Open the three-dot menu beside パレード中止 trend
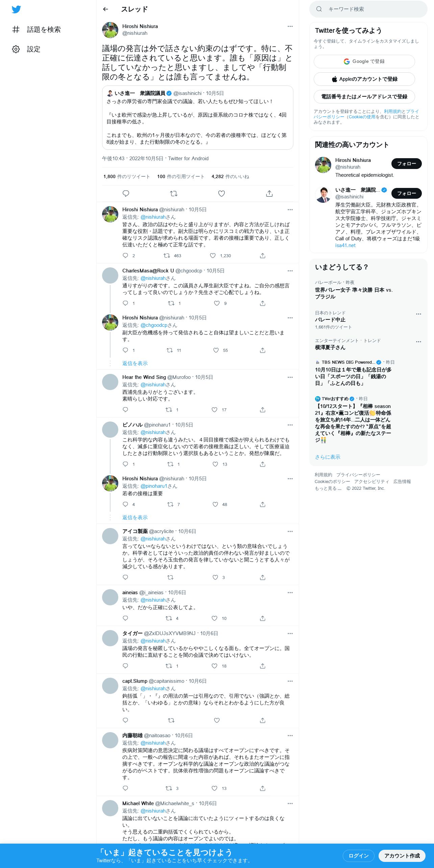434x868 pixels. [x=418, y=314]
